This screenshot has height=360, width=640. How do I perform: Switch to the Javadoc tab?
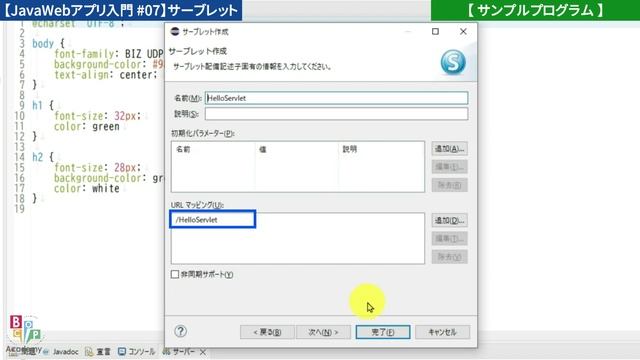coord(65,351)
